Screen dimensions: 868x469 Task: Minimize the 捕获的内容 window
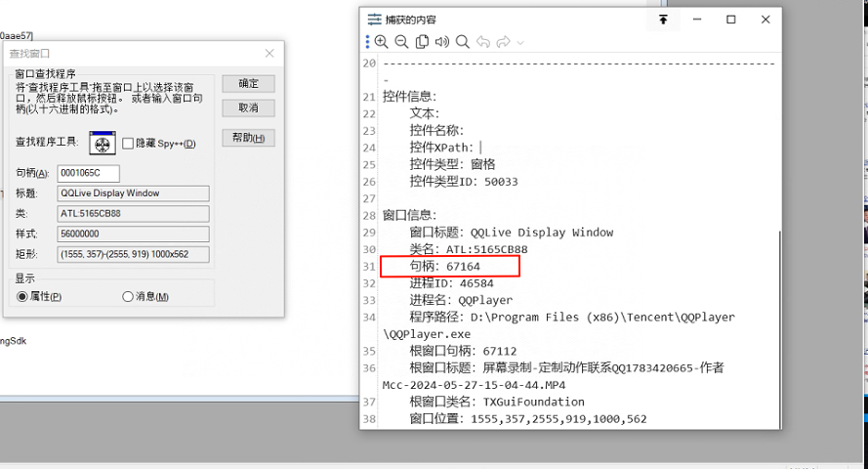click(697, 20)
